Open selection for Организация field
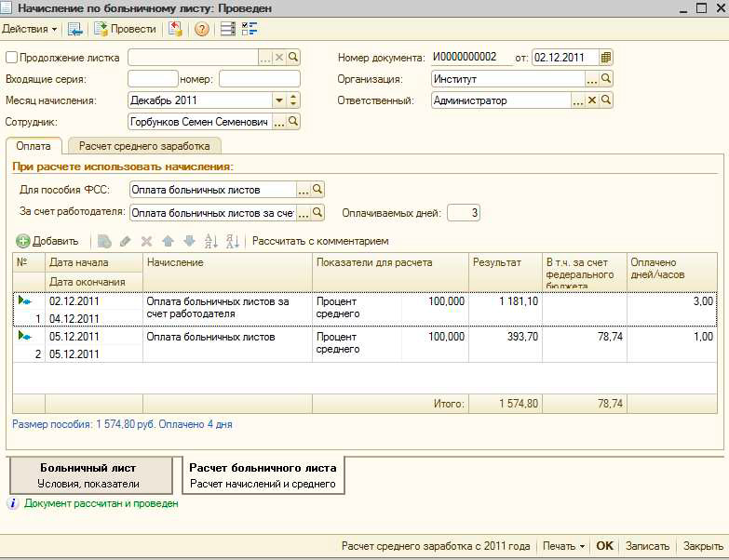This screenshot has height=560, width=729. click(591, 79)
